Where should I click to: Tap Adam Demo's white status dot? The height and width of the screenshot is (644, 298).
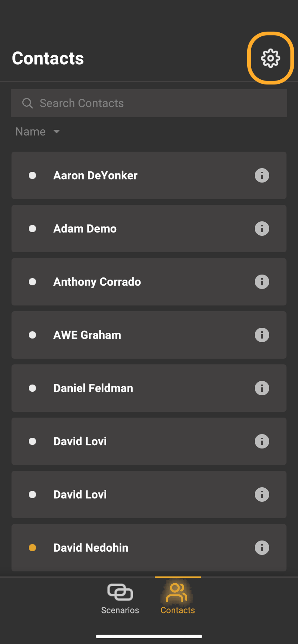point(32,229)
